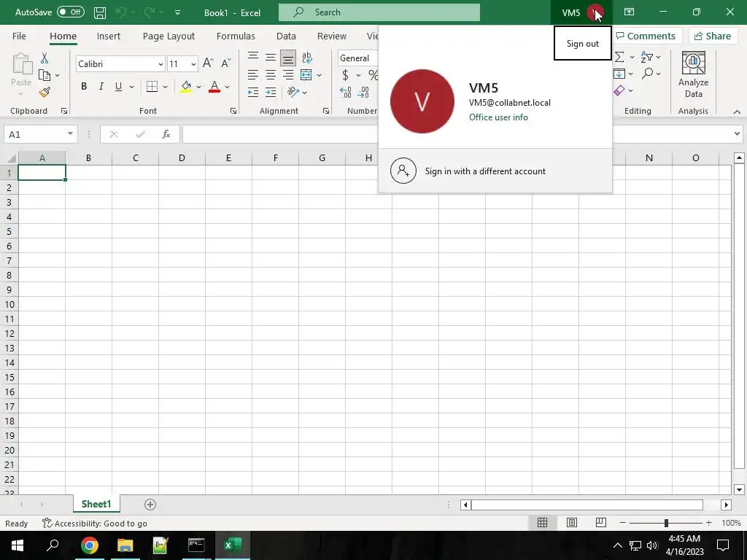Toggle Bold formatting
747x560 pixels.
pos(84,86)
